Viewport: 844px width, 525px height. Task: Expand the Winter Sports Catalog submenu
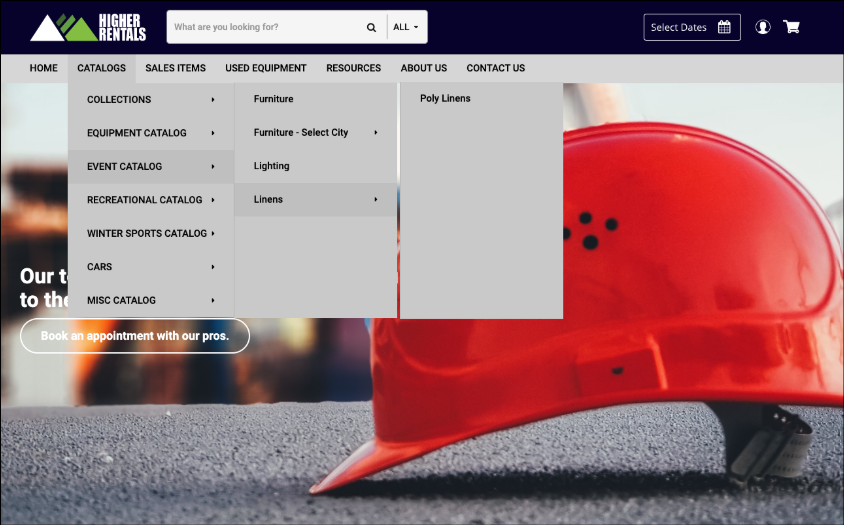pyautogui.click(x=150, y=234)
